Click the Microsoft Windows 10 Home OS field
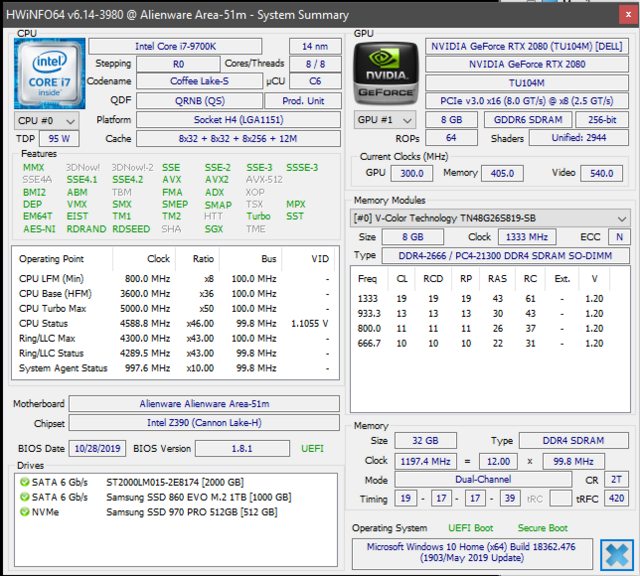Viewport: 640px width, 576px height. [472, 552]
